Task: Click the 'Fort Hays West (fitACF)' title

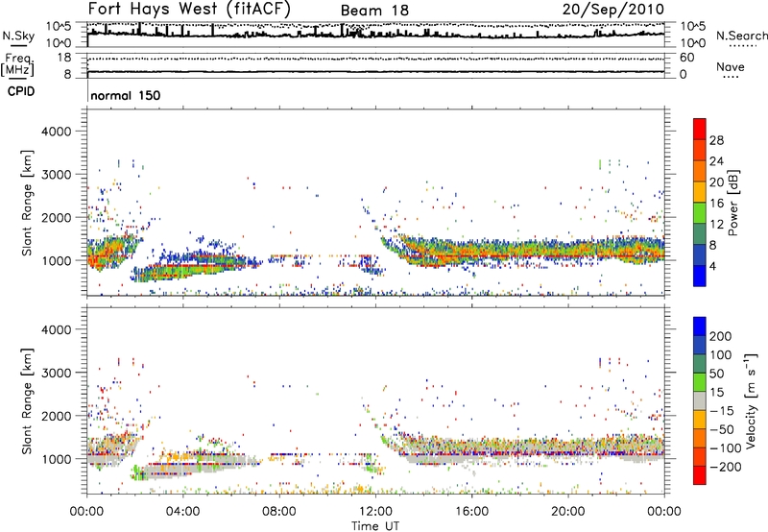Action: pyautogui.click(x=189, y=9)
